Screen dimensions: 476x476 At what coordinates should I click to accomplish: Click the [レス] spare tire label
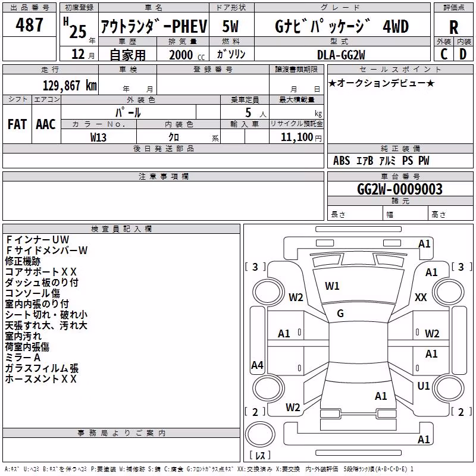(260, 455)
